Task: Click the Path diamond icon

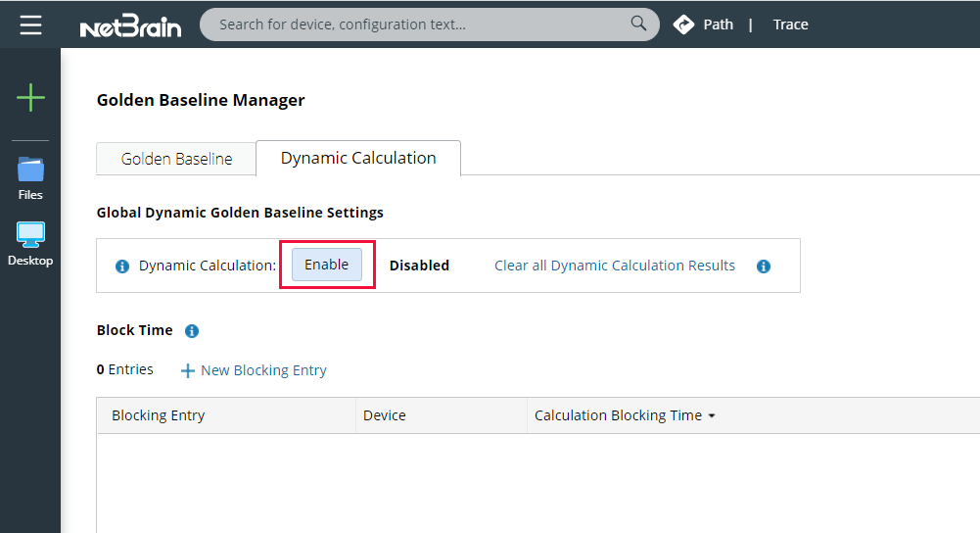Action: [x=683, y=24]
